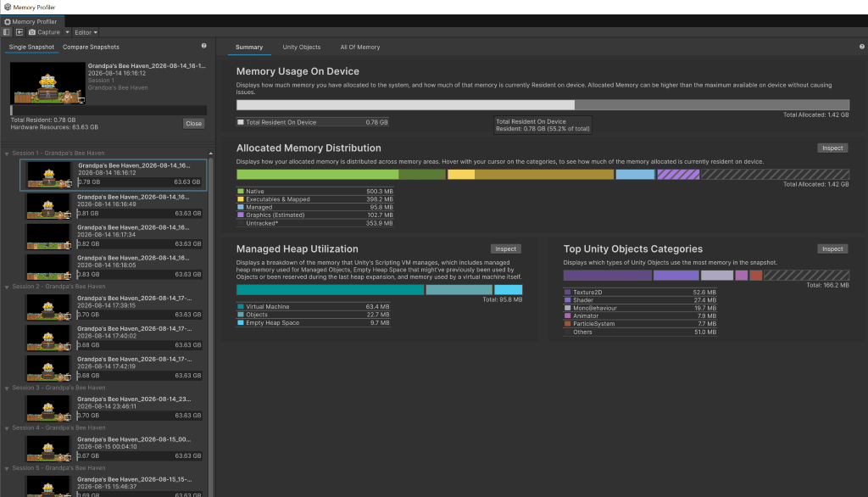Open the Editor target dropdown

86,32
